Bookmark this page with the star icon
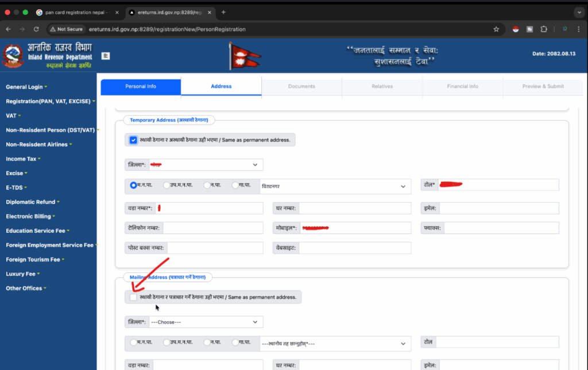 496,29
